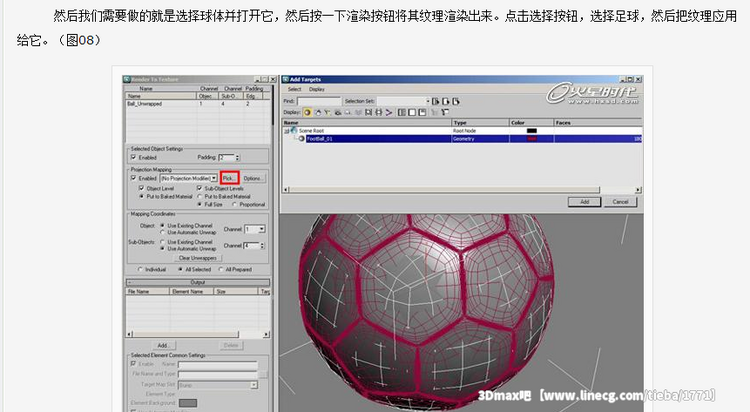The width and height of the screenshot is (750, 412).
Task: Click the Scene Root black color swatch
Action: click(532, 131)
